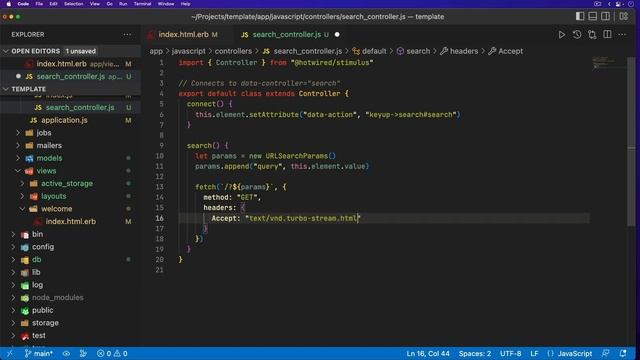The width and height of the screenshot is (640, 360).
Task: Expand the jobs folder
Action: tap(18, 133)
